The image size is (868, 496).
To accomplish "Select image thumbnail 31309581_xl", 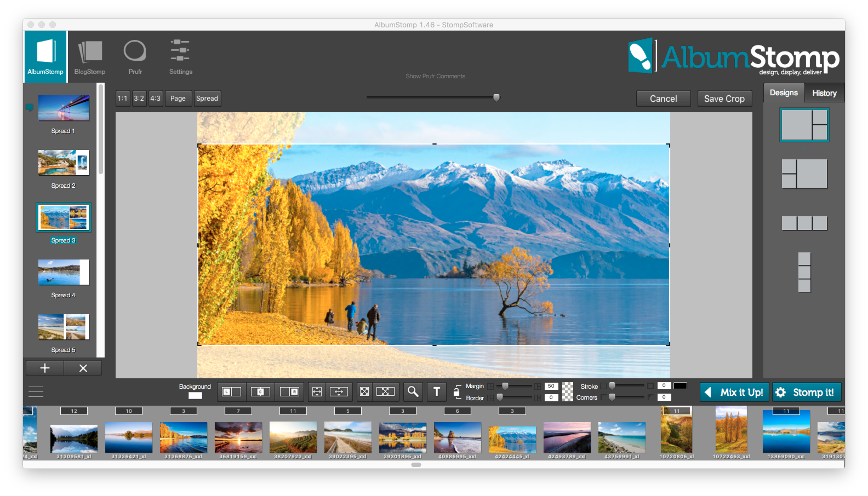I will pyautogui.click(x=74, y=437).
